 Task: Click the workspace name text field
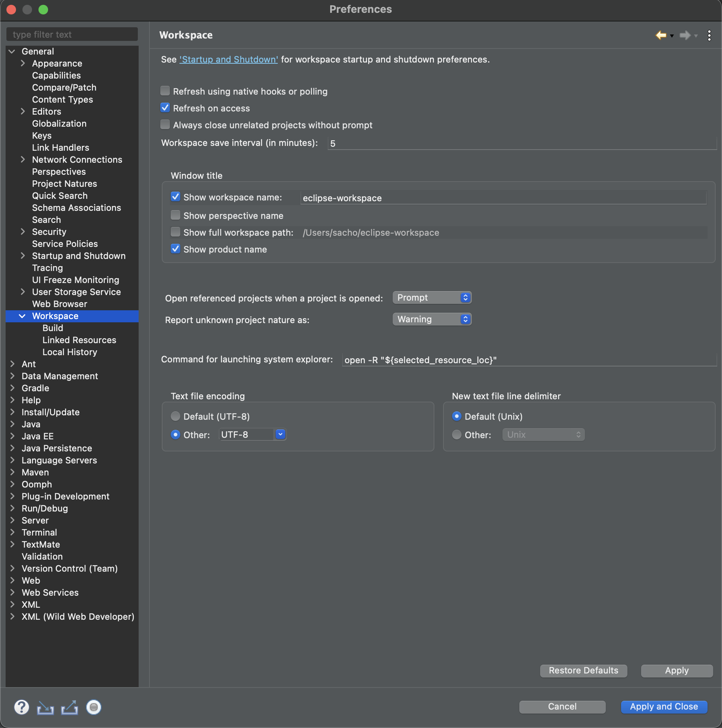pos(503,198)
